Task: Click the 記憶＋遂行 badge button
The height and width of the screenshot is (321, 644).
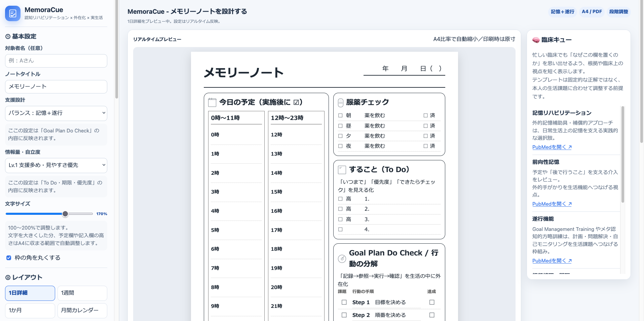Action: (562, 12)
